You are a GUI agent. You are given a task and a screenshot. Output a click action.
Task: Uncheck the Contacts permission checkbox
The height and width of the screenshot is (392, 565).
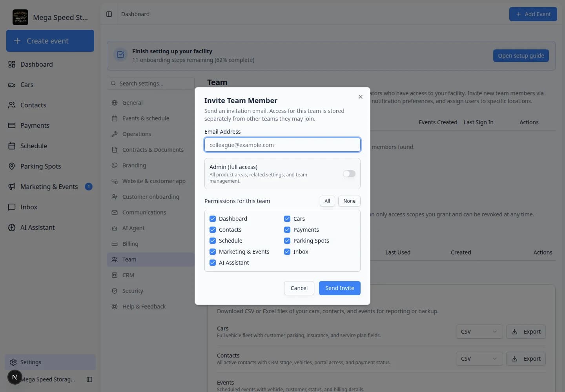pos(213,230)
